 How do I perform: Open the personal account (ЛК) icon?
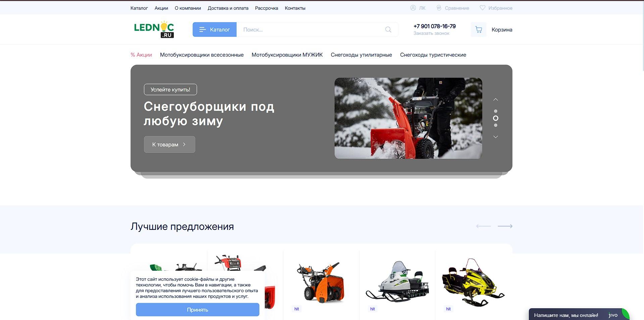413,8
